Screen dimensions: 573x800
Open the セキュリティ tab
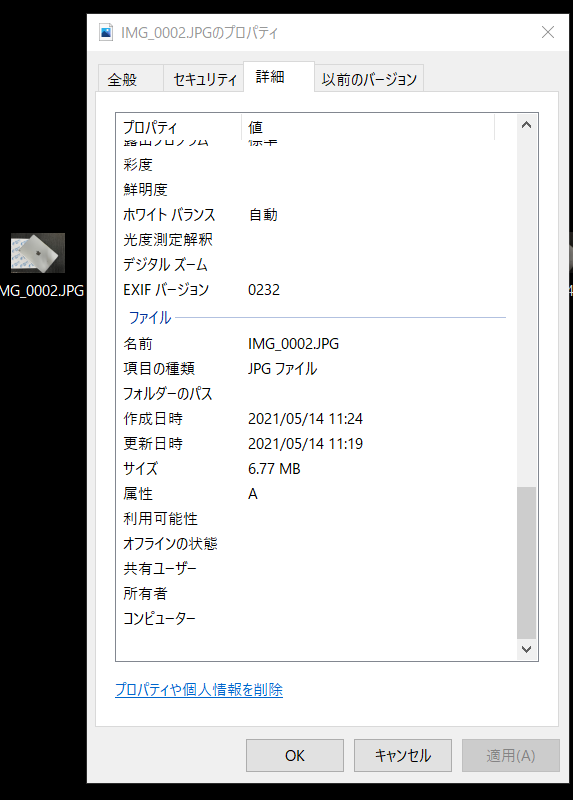pos(204,79)
